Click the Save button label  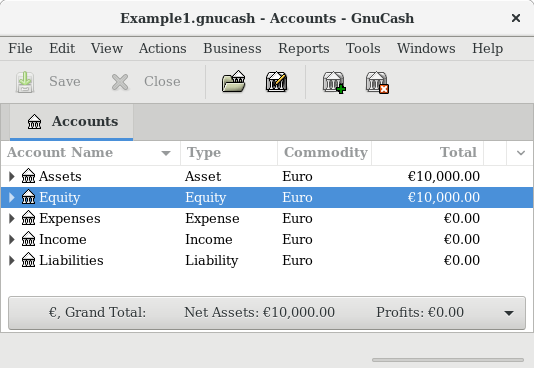65,82
